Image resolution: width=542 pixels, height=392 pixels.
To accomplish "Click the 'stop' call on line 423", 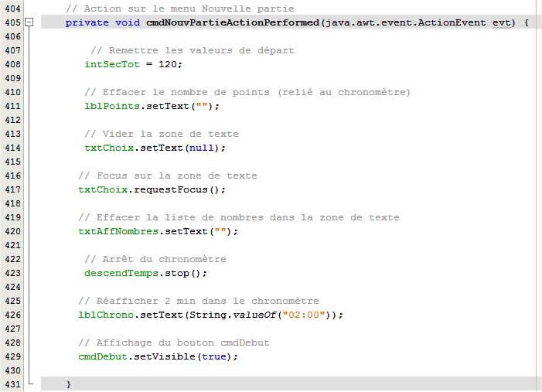I will 176,273.
